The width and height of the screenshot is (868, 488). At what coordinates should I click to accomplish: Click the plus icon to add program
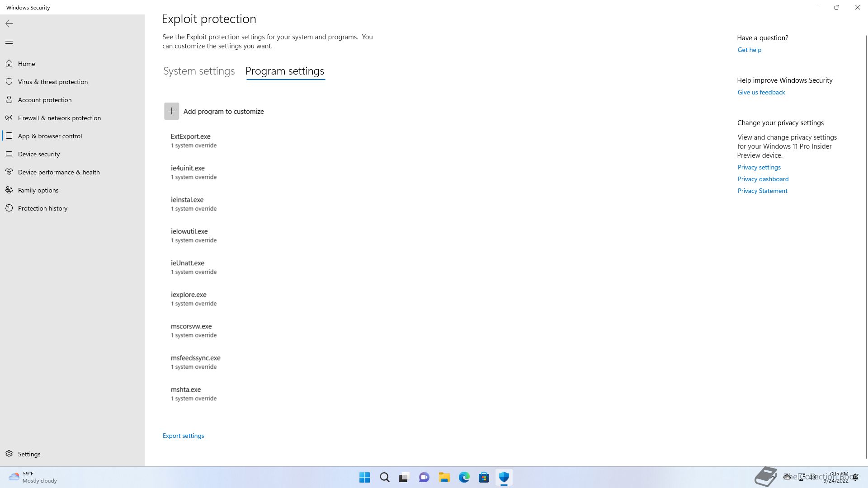(x=171, y=111)
